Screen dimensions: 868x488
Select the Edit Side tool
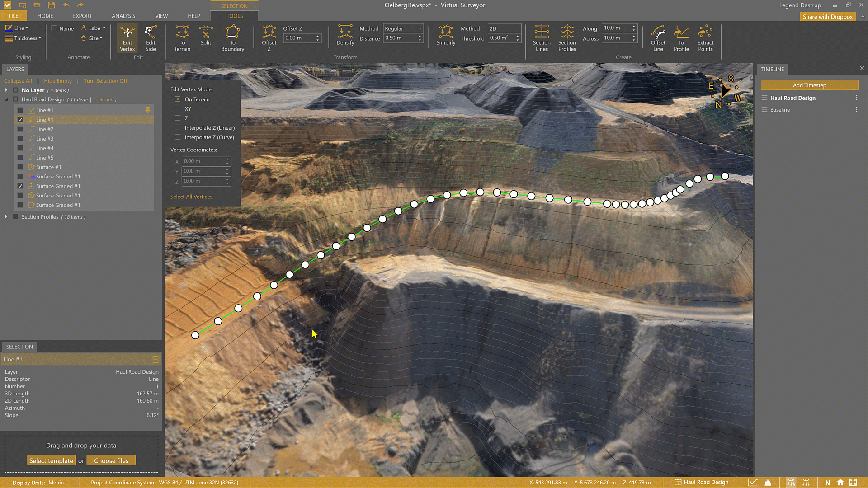pyautogui.click(x=151, y=38)
